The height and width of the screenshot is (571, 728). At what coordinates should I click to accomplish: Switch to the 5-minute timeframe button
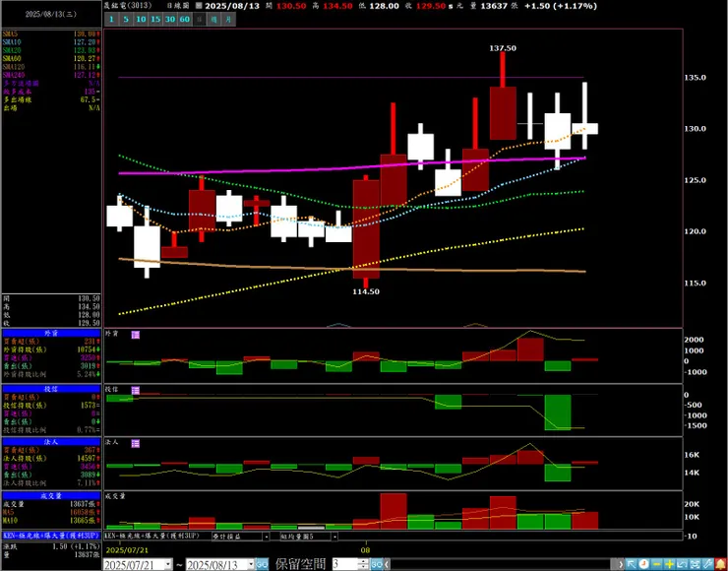(x=126, y=20)
